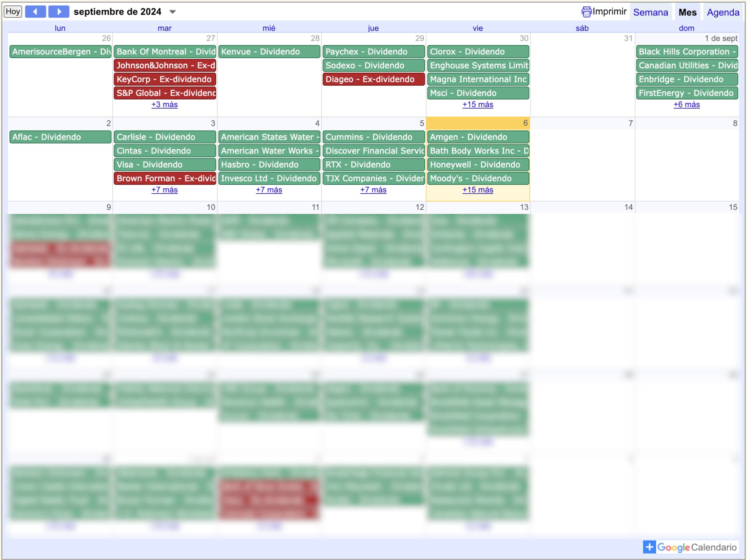Open Magna International Inc event
The height and width of the screenshot is (560, 747).
(x=478, y=79)
